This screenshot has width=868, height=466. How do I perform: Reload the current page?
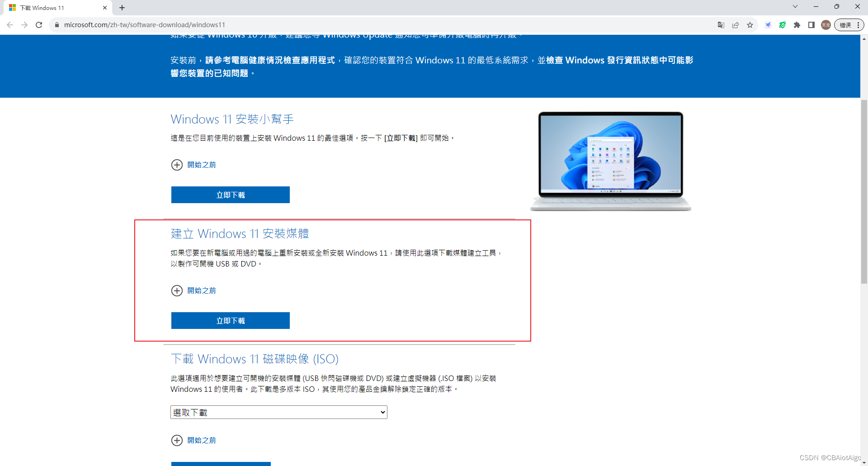pyautogui.click(x=39, y=25)
